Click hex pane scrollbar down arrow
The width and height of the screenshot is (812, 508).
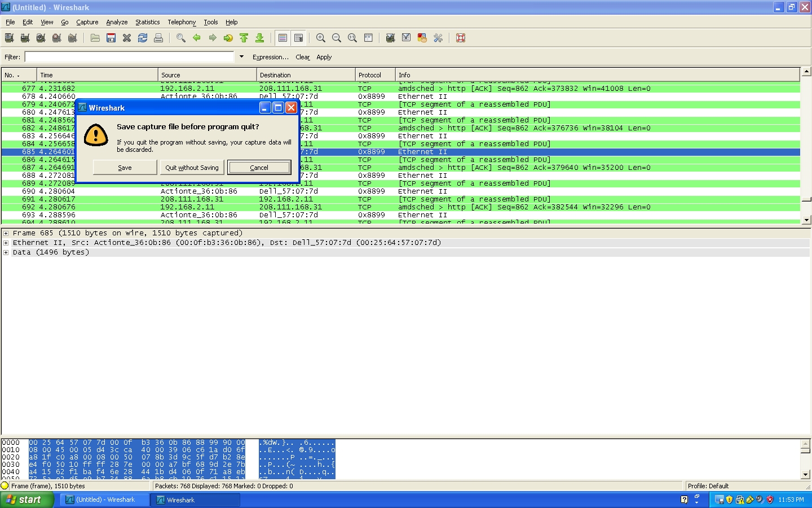[806, 475]
